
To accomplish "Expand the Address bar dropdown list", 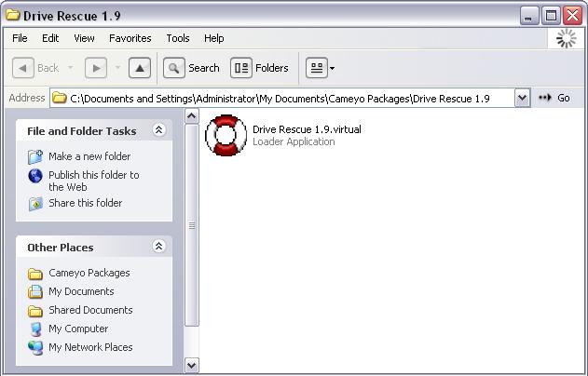I will (523, 99).
